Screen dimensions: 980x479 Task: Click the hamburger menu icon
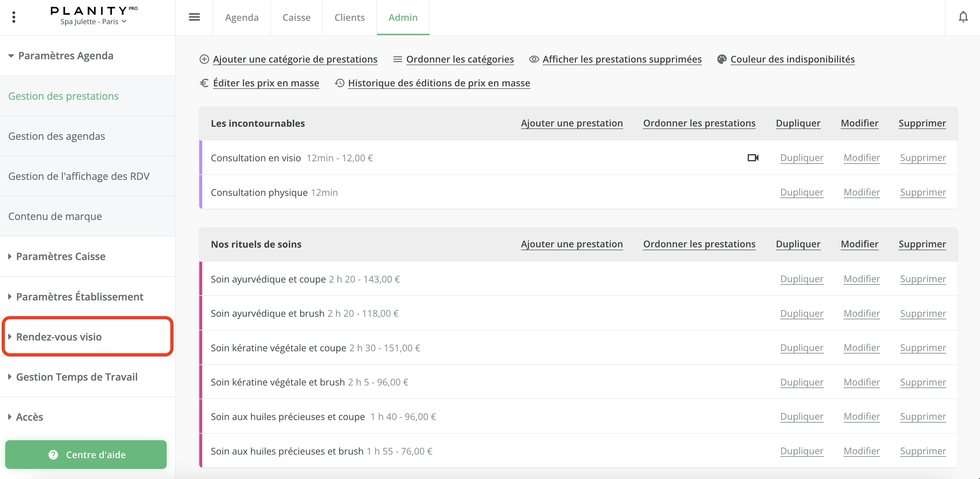pos(194,17)
